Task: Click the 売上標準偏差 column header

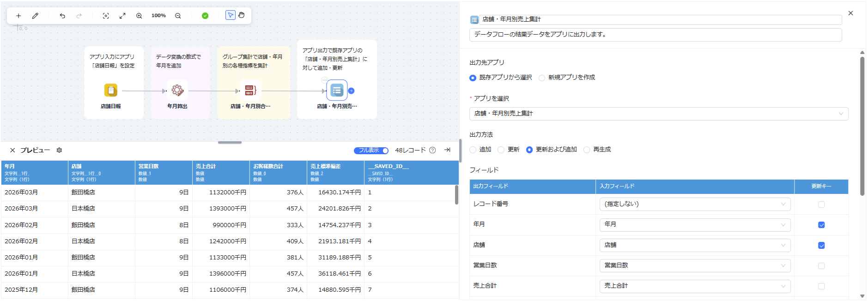Action: 335,173
